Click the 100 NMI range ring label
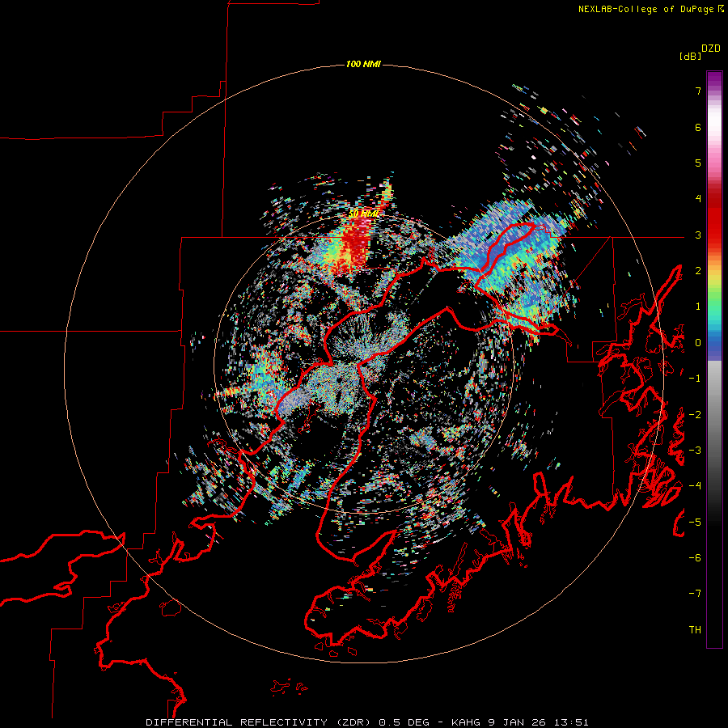 [363, 64]
